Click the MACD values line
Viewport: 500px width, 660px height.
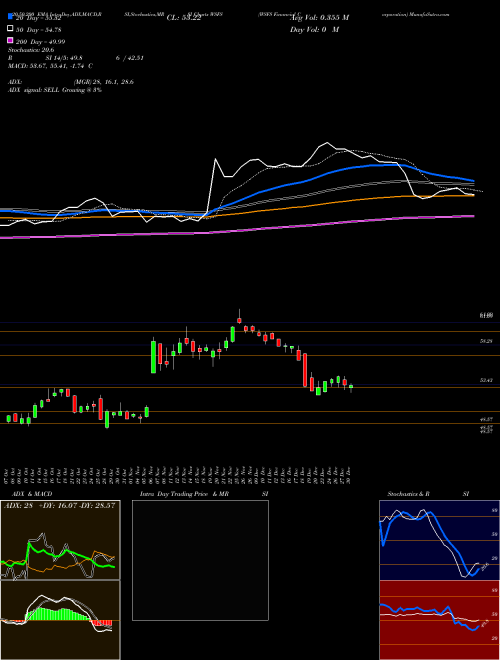pos(50,66)
